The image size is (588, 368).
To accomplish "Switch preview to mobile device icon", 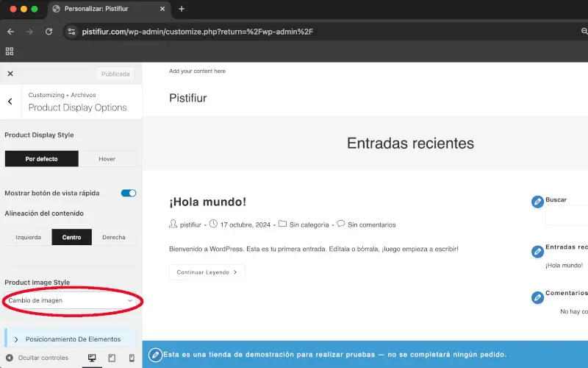I will 132,358.
